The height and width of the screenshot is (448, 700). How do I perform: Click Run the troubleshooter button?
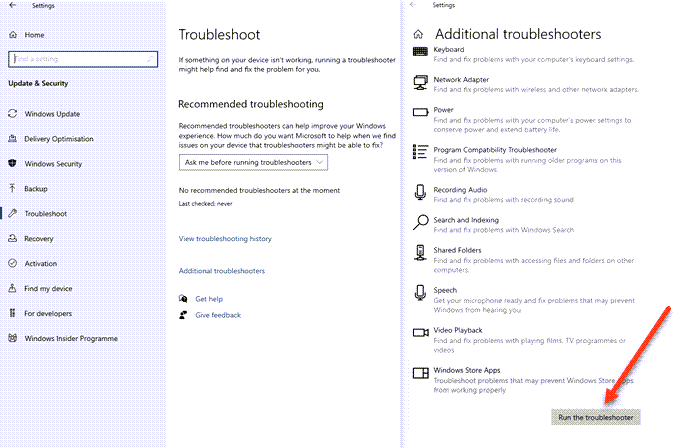(x=596, y=417)
